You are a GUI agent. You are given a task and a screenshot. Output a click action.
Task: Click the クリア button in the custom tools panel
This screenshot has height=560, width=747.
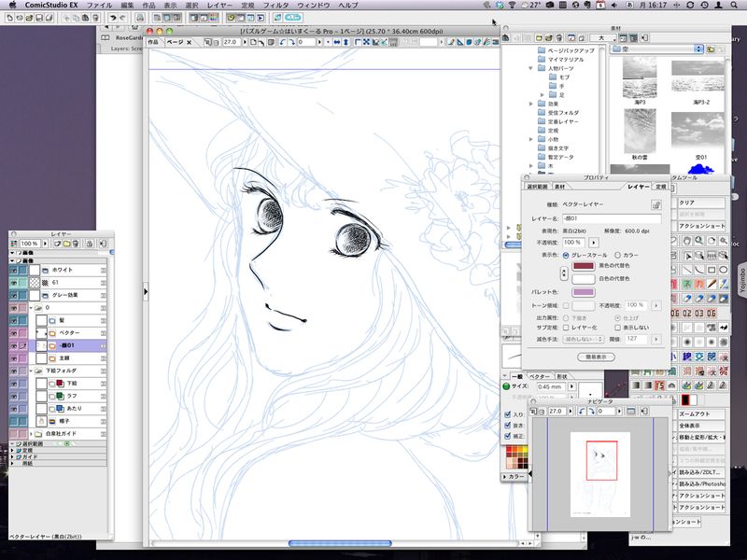(x=701, y=203)
